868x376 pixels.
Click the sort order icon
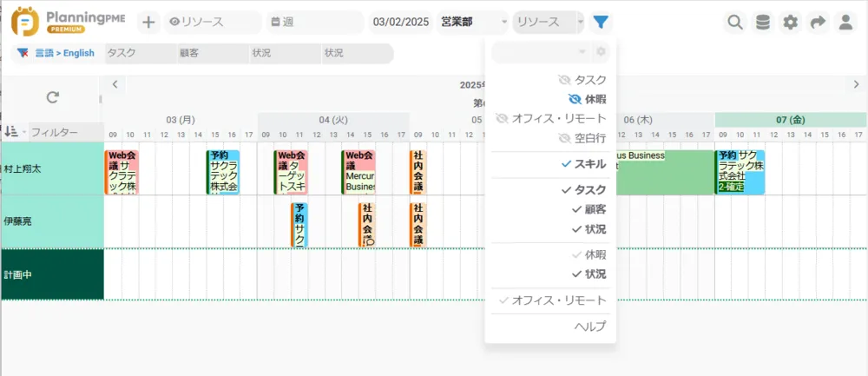(x=10, y=132)
